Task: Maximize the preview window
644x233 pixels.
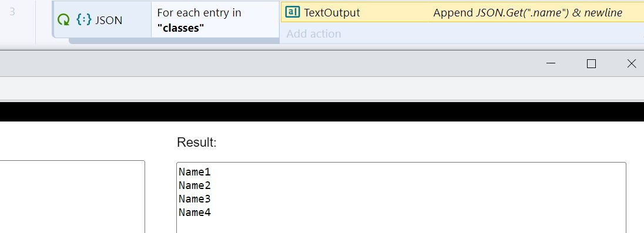Action: pos(592,63)
